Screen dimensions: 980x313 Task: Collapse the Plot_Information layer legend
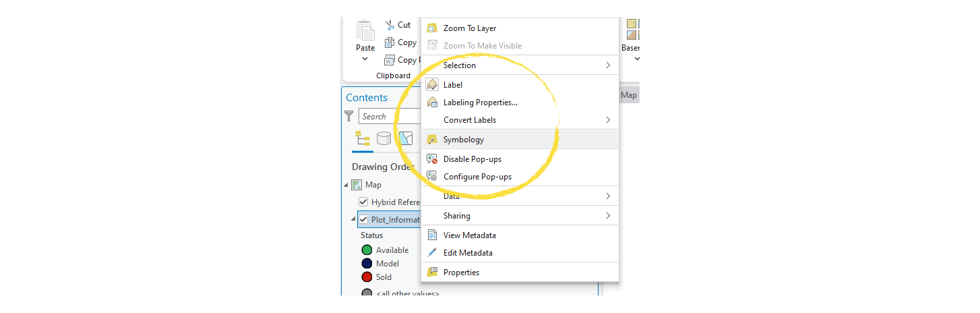coord(353,219)
